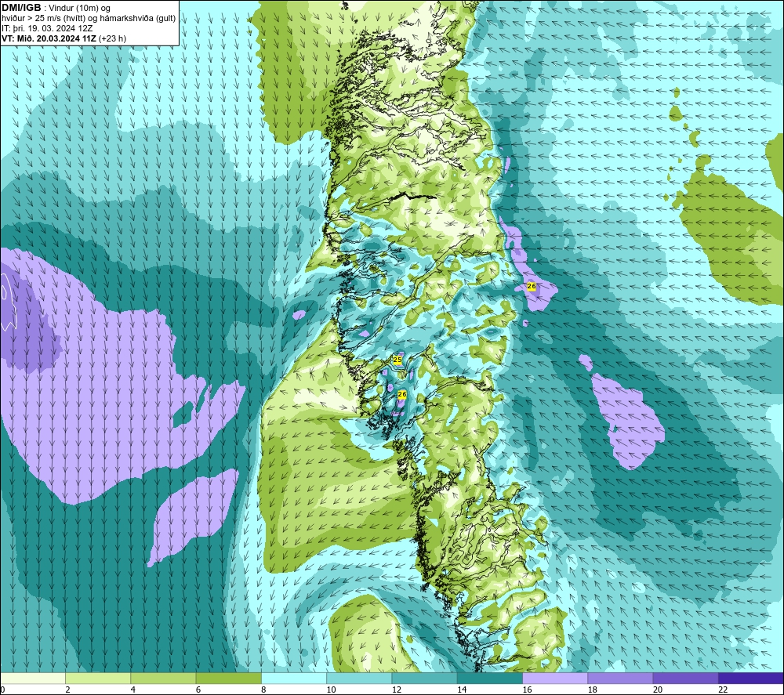Click the legend value 8
Screen dimensions: 784x695
[263, 690]
